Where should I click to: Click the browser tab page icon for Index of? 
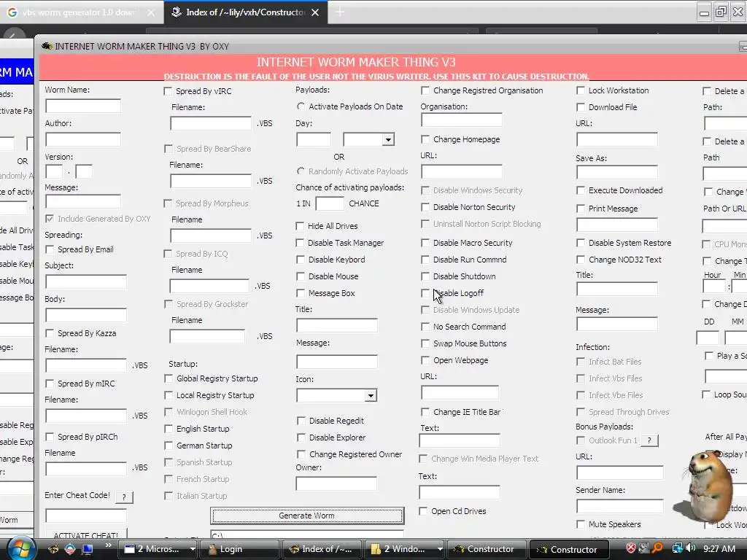click(177, 12)
